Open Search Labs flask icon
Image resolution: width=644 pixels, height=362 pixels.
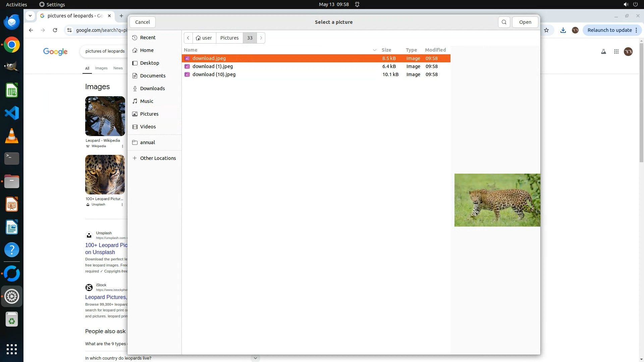click(603, 52)
